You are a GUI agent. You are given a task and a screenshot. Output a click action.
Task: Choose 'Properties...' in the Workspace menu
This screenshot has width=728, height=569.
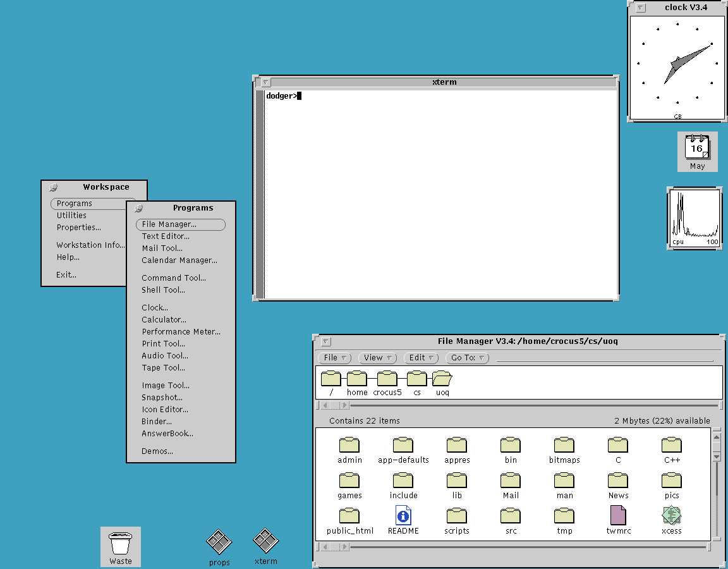[78, 227]
